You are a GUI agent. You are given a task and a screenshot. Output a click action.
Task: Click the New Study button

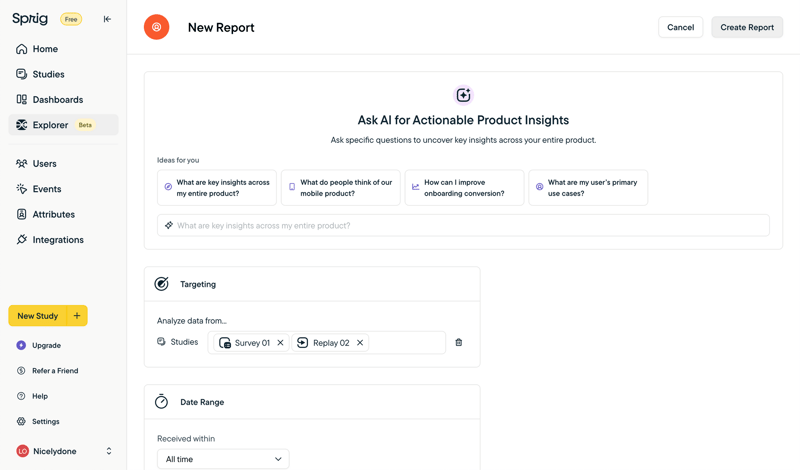click(38, 316)
